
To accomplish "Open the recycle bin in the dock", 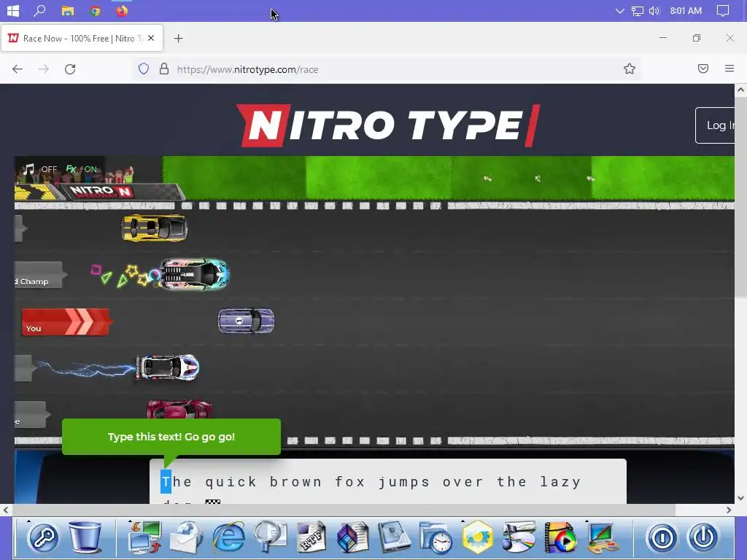I will (x=85, y=537).
